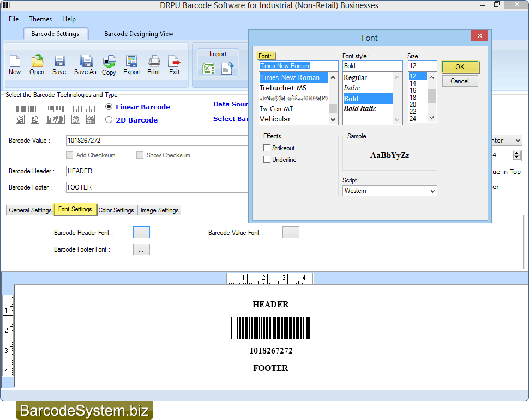Switch to Barcode Settings tab
The width and height of the screenshot is (529, 420).
point(55,34)
